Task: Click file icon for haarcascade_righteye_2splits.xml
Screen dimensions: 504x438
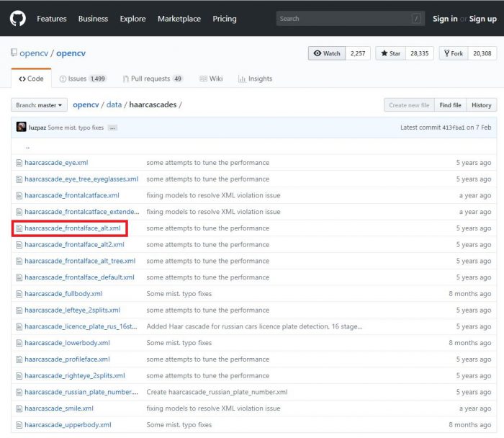Action: [19, 376]
